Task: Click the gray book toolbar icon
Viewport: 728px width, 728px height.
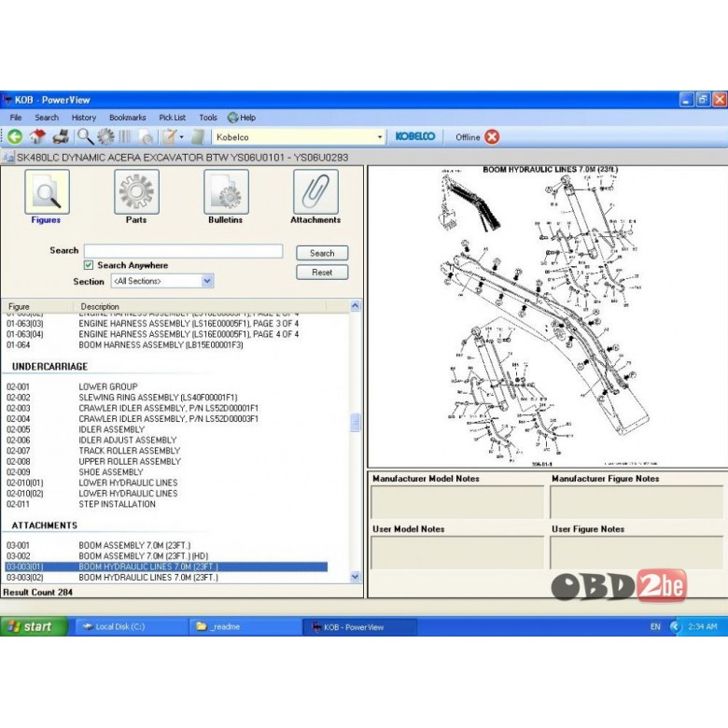Action: pos(198,137)
